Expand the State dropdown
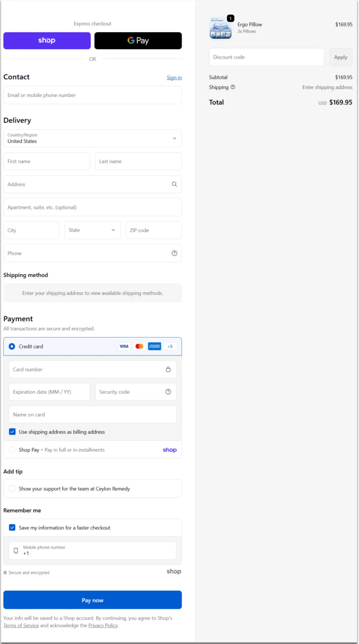This screenshot has height=644, width=359. (x=93, y=230)
